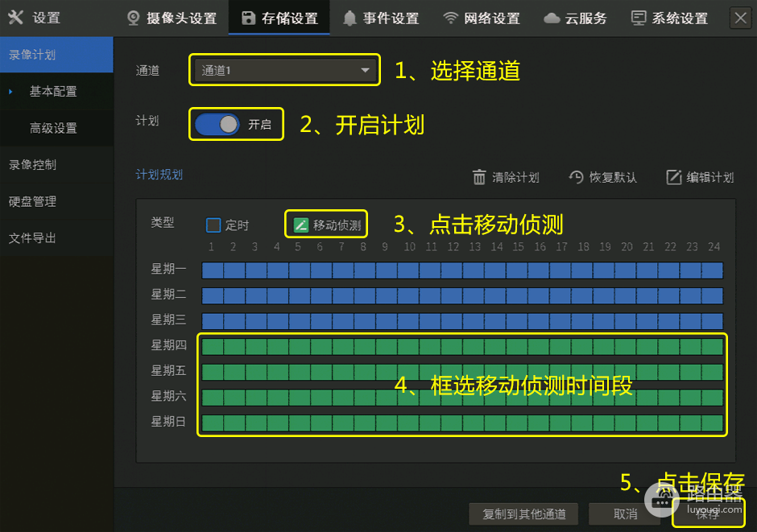Image resolution: width=757 pixels, height=532 pixels.
Task: Open 高级设置 in the sidebar
Action: (x=56, y=128)
